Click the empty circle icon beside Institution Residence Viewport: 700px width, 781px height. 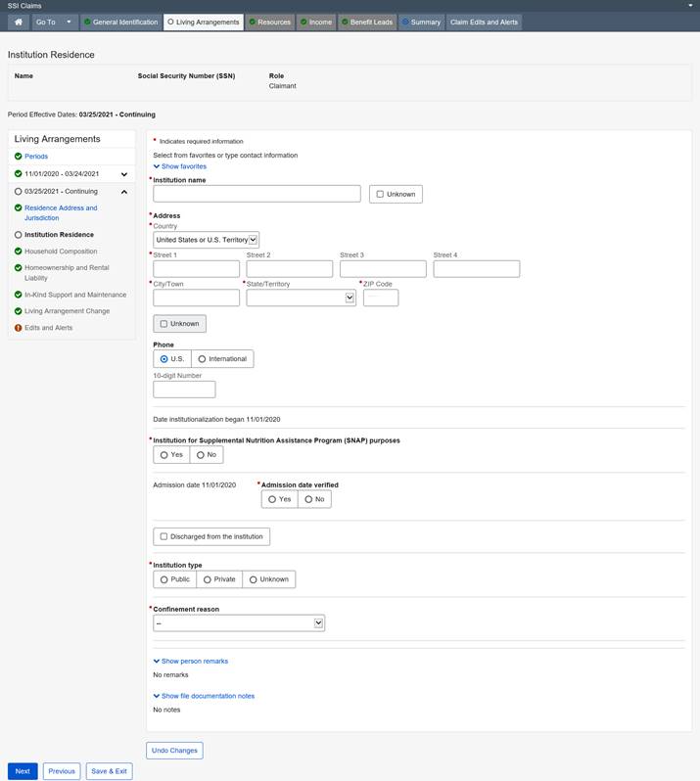18,235
